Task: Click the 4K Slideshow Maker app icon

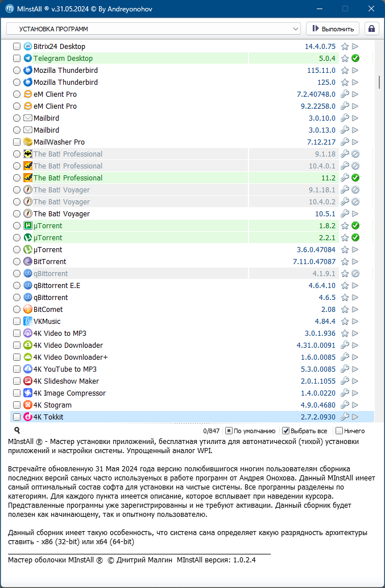Action: (28, 381)
